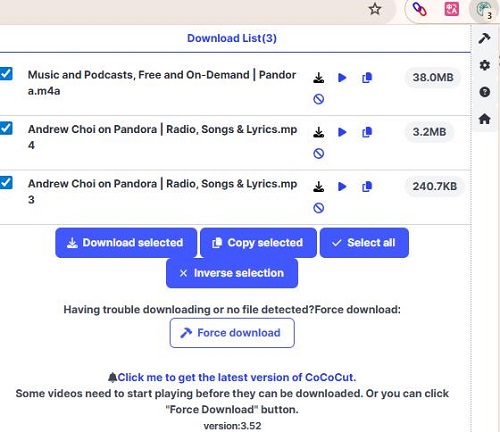The width and height of the screenshot is (500, 432).
Task: Copy URL of the 240.7KB mp3 item
Action: [x=367, y=187]
